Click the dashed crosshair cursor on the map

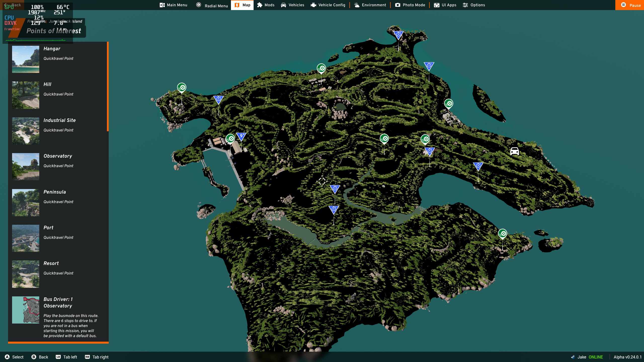322,181
